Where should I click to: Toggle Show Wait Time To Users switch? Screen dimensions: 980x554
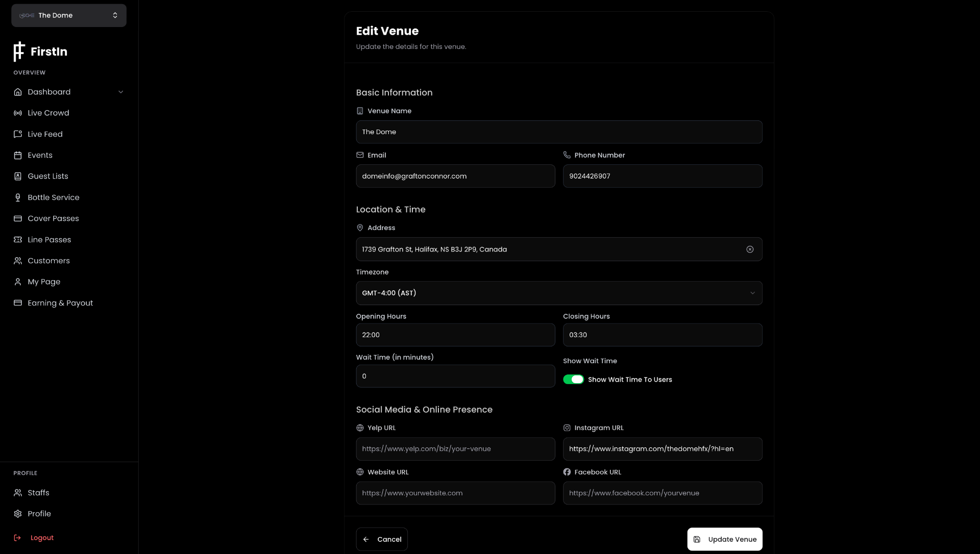pyautogui.click(x=573, y=380)
